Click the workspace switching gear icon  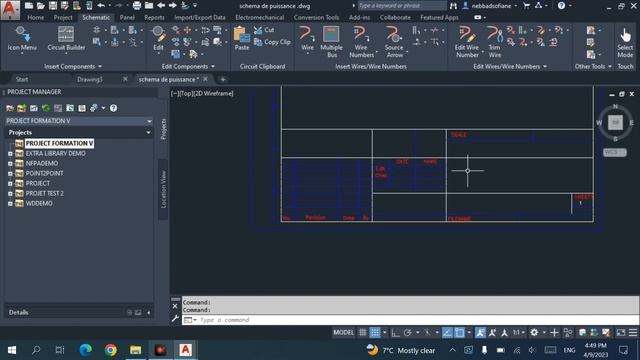point(534,333)
